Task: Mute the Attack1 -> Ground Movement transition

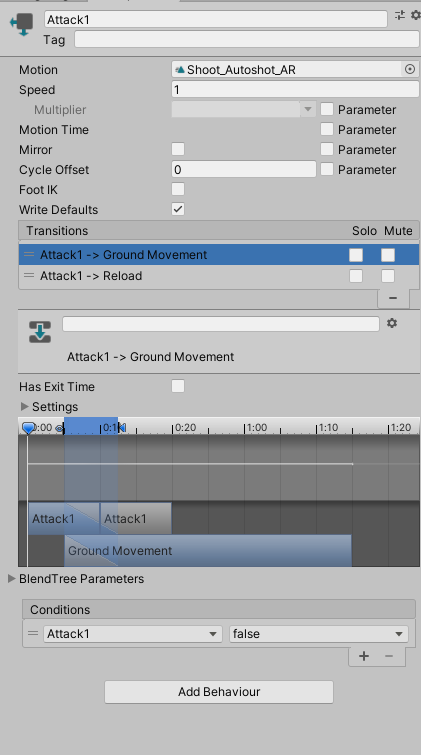Action: pos(388,255)
